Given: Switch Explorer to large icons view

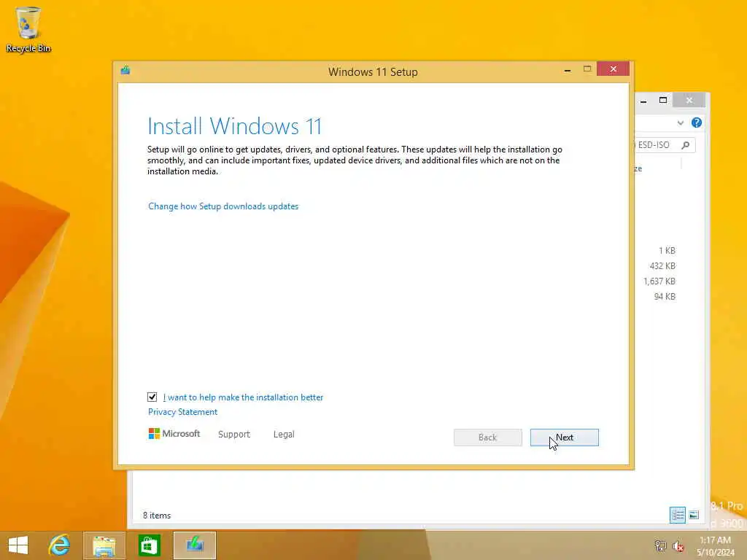Looking at the screenshot, I should pyautogui.click(x=694, y=515).
